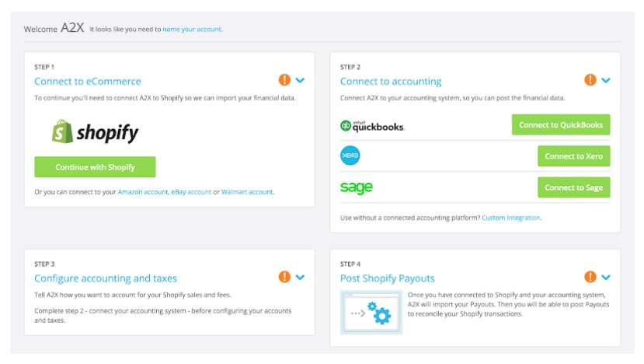Open the Custom Integration link
Screen dimensions: 644x364
pos(510,218)
